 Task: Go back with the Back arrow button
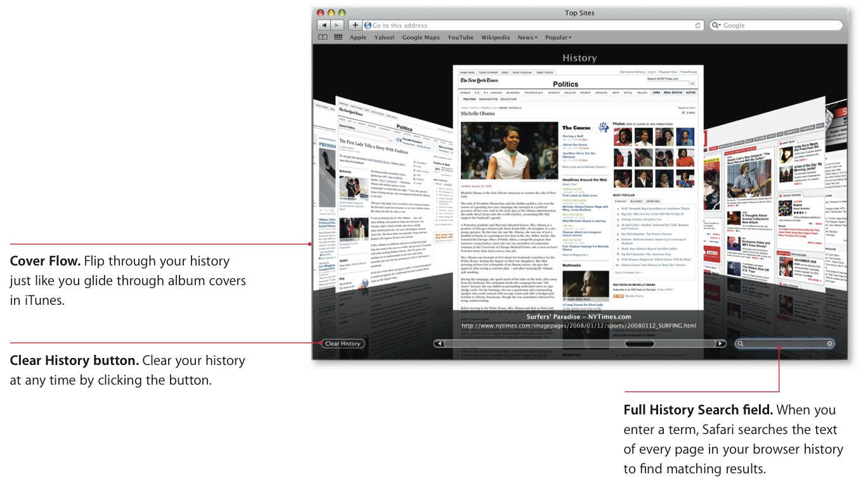[x=323, y=25]
